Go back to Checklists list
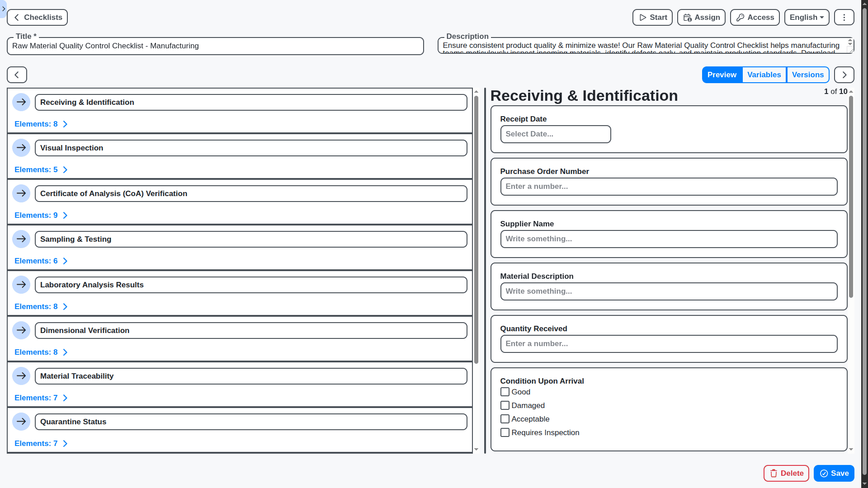The image size is (868, 488). point(37,17)
